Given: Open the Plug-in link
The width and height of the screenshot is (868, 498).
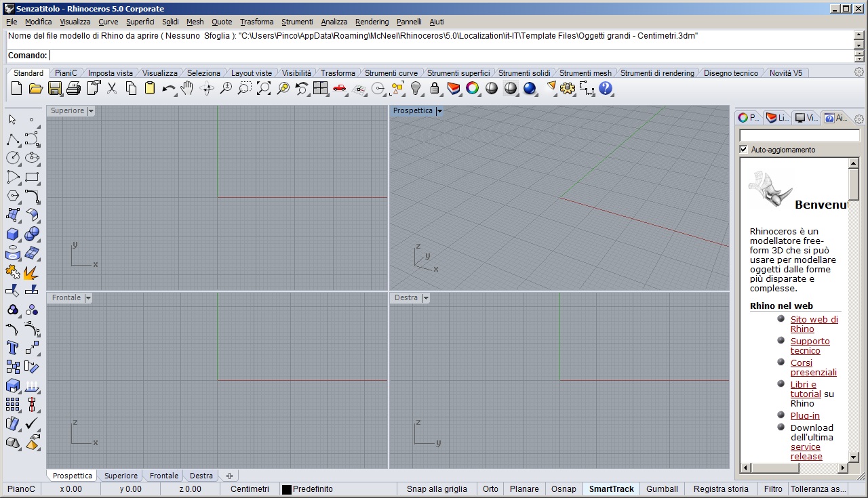Looking at the screenshot, I should point(804,415).
